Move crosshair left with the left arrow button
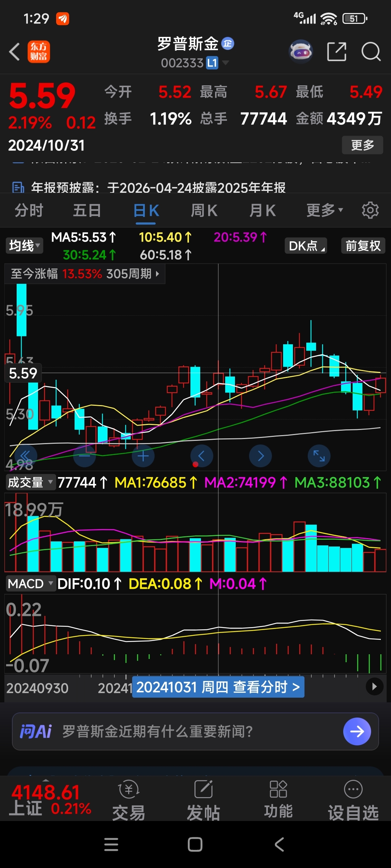This screenshot has height=868, width=391. pos(202,456)
